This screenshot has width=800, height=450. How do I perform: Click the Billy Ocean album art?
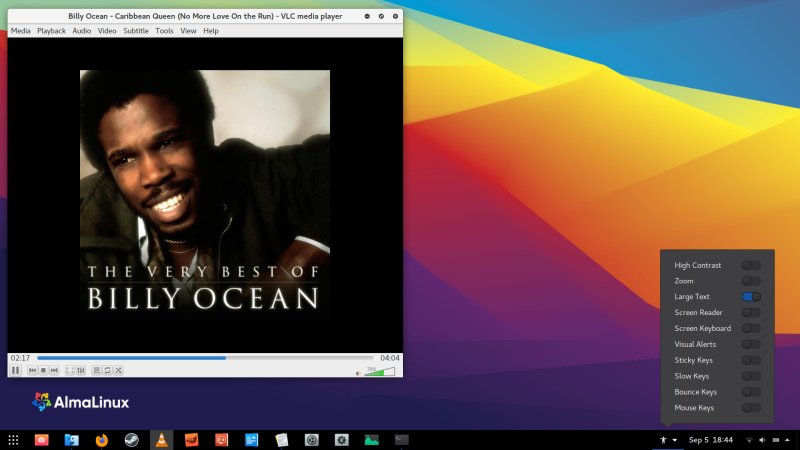(205, 195)
